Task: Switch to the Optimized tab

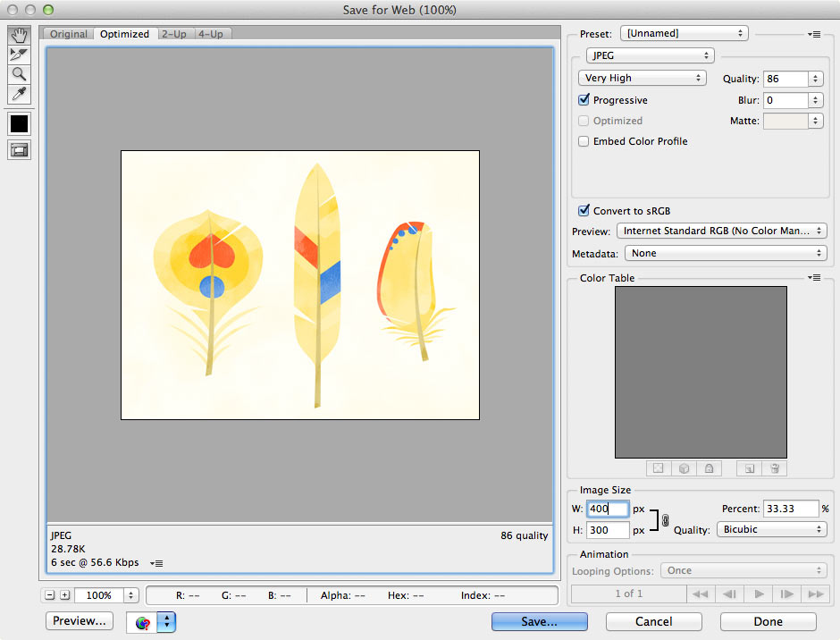Action: 125,34
